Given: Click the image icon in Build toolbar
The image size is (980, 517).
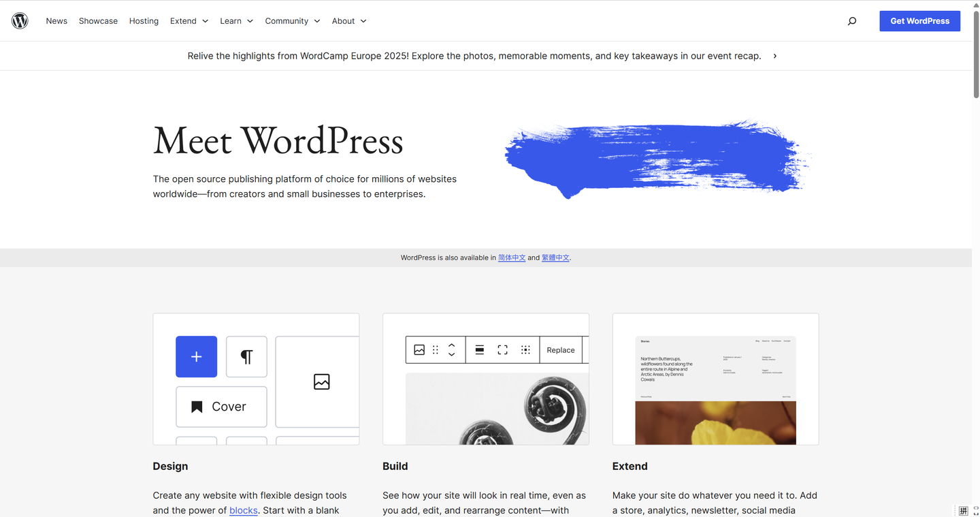Looking at the screenshot, I should (419, 350).
